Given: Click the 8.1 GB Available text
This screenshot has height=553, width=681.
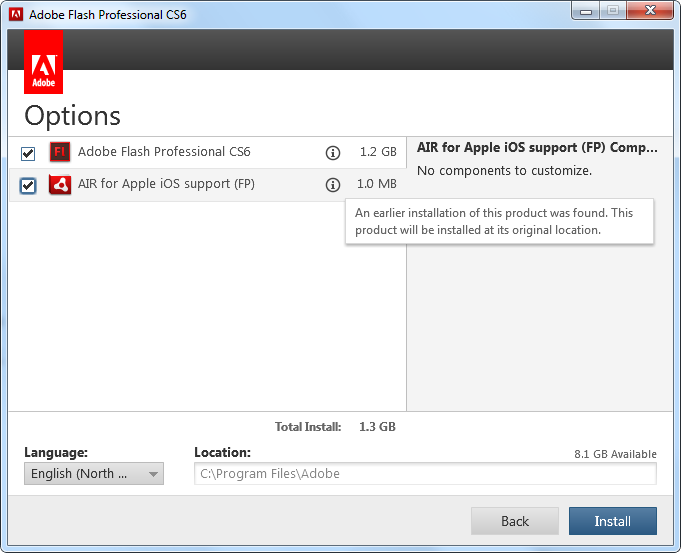Looking at the screenshot, I should (615, 454).
